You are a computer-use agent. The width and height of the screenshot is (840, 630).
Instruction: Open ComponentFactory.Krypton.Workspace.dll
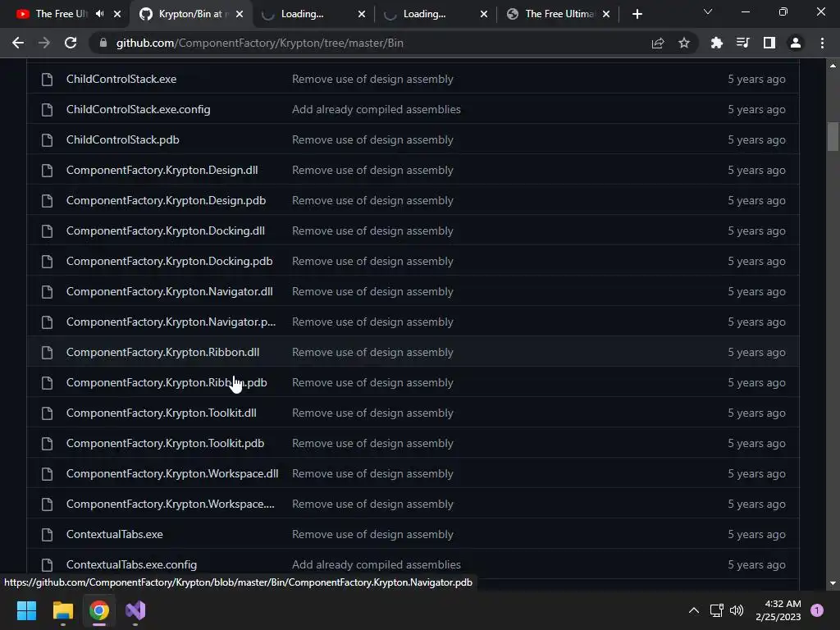[172, 473]
